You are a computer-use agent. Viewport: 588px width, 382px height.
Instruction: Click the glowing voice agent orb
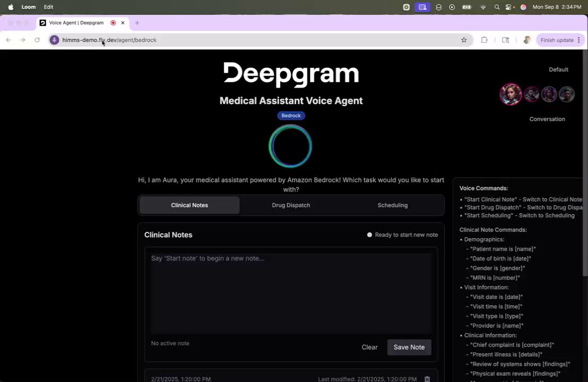290,146
